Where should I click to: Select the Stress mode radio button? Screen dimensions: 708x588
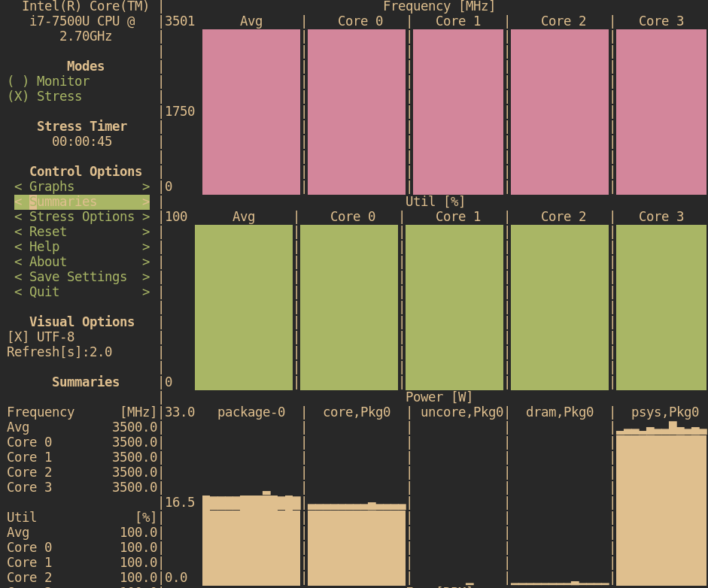point(44,96)
